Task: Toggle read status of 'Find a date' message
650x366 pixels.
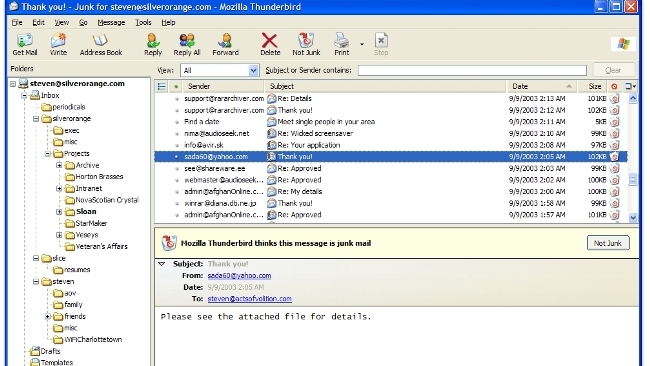Action: pyautogui.click(x=176, y=122)
